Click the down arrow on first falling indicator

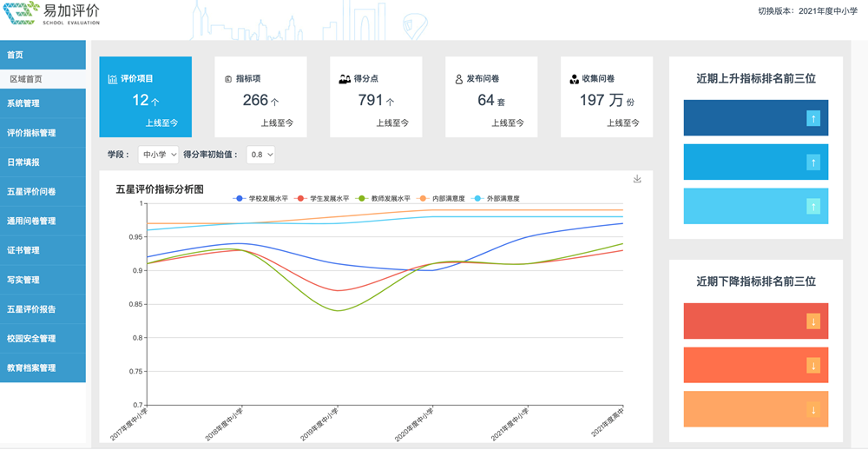pos(813,321)
